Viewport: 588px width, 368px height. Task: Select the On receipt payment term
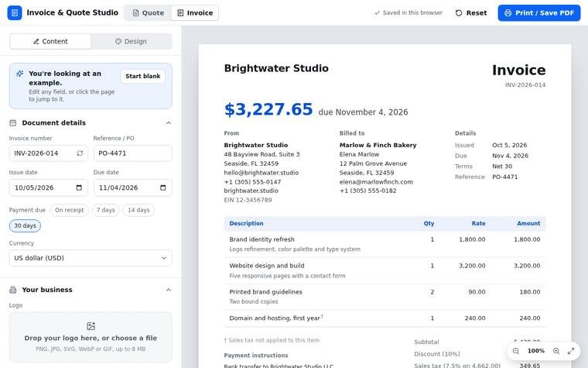(x=70, y=210)
